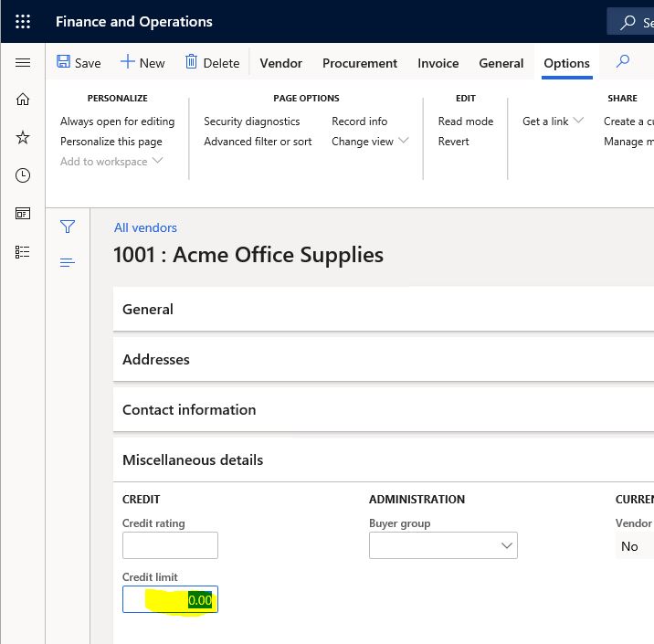The height and width of the screenshot is (644, 654).
Task: Open the app launcher waffle icon
Action: coord(23,21)
